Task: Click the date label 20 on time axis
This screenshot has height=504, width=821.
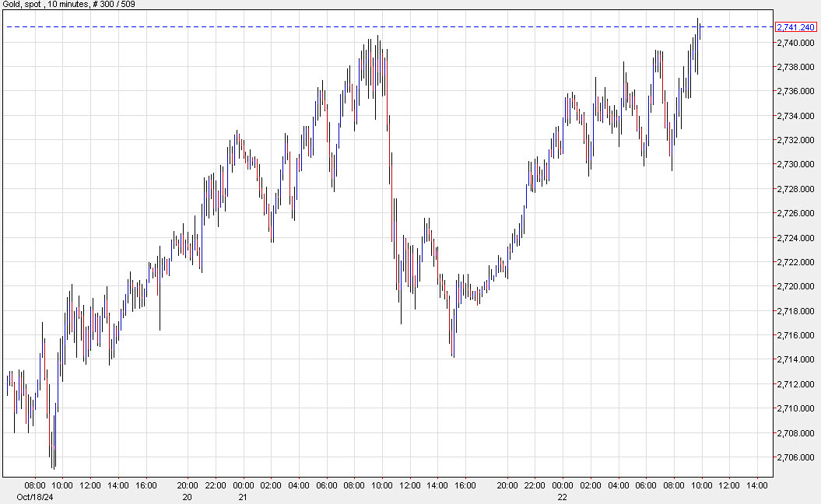Action: [x=187, y=497]
